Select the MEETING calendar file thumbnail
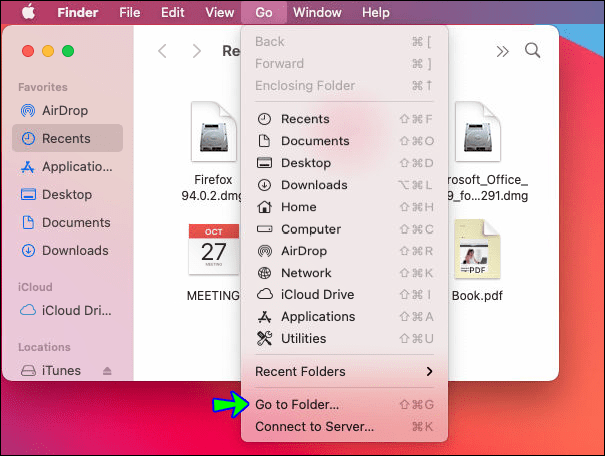Image resolution: width=605 pixels, height=456 pixels. (x=214, y=249)
